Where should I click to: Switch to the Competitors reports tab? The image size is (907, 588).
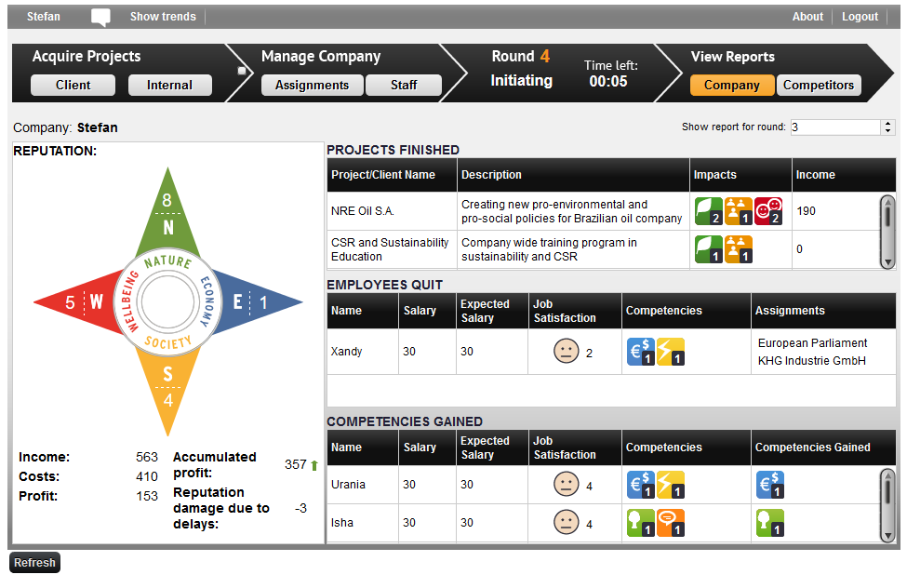click(x=818, y=86)
